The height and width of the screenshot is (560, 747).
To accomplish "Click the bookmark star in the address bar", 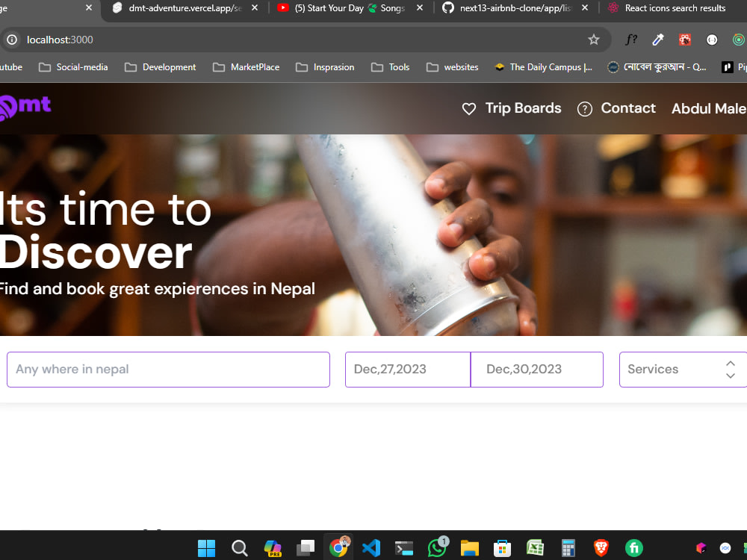I will [x=594, y=40].
